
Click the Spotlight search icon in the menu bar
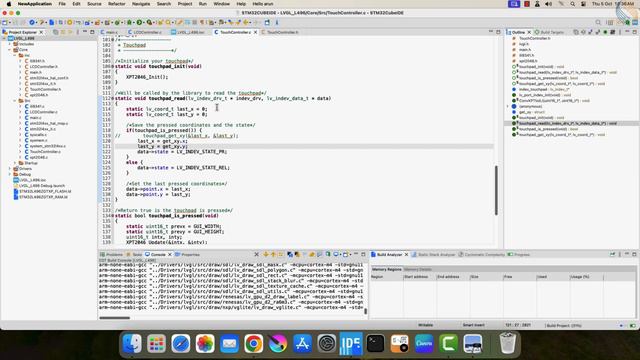(x=572, y=4)
